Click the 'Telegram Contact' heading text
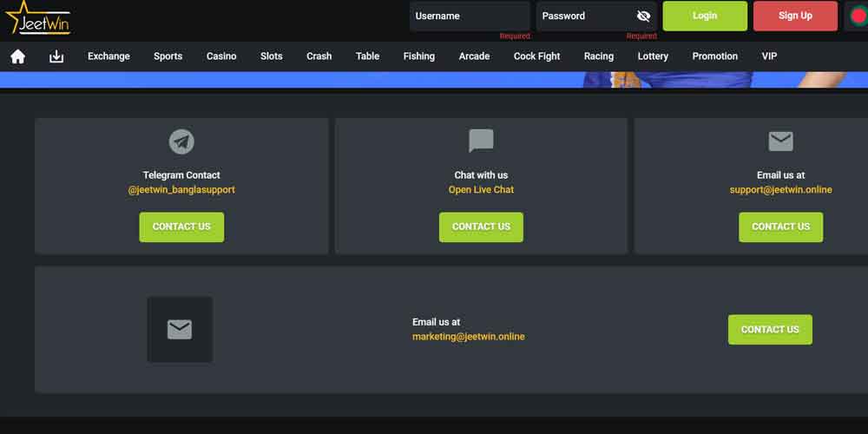Screen dimensions: 868x434 pos(181,175)
